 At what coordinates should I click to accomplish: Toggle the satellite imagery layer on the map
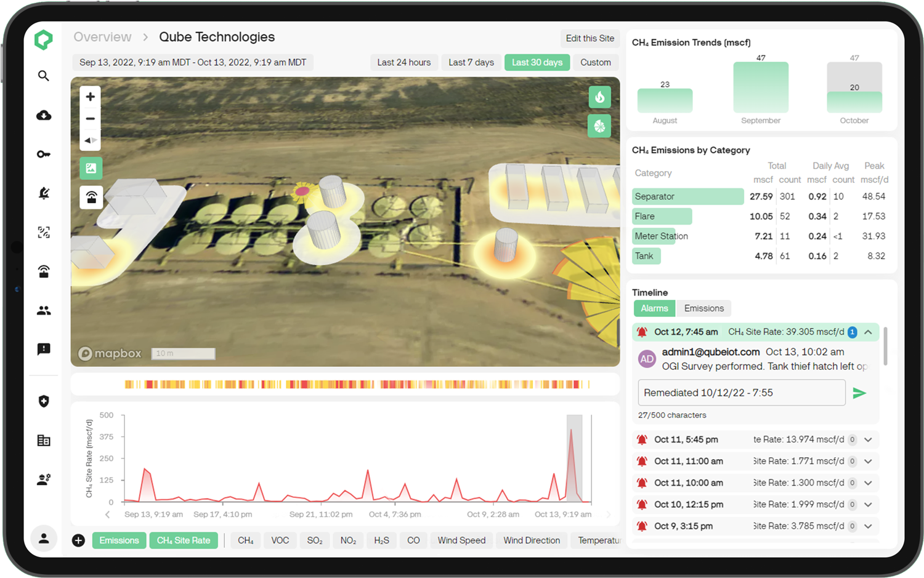[90, 167]
